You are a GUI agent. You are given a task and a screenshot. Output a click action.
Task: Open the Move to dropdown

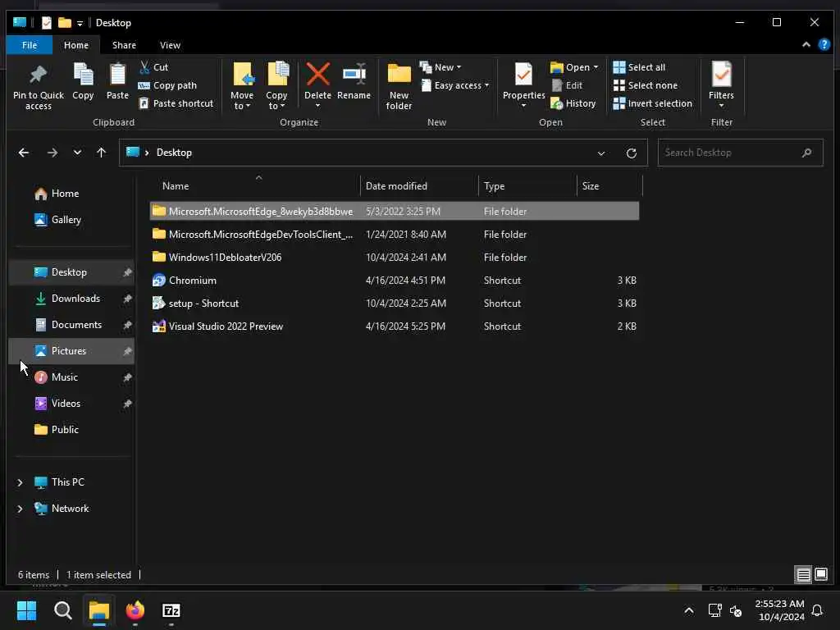[x=242, y=85]
